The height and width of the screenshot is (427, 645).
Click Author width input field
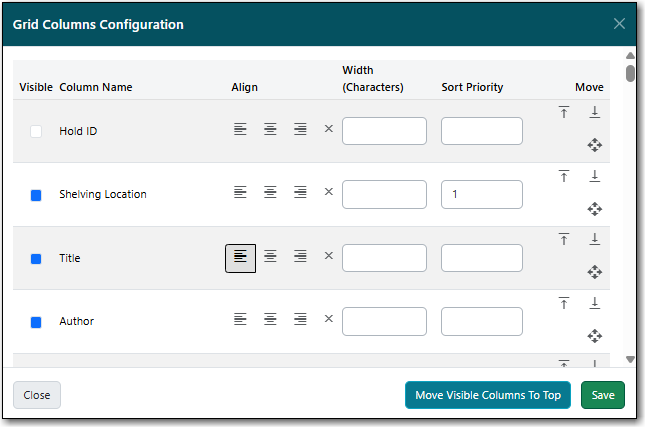click(384, 321)
